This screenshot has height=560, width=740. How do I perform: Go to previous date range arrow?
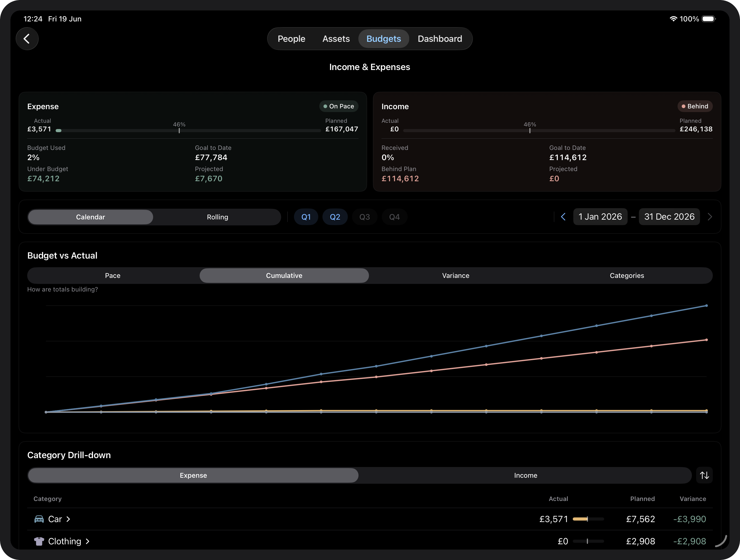[563, 217]
